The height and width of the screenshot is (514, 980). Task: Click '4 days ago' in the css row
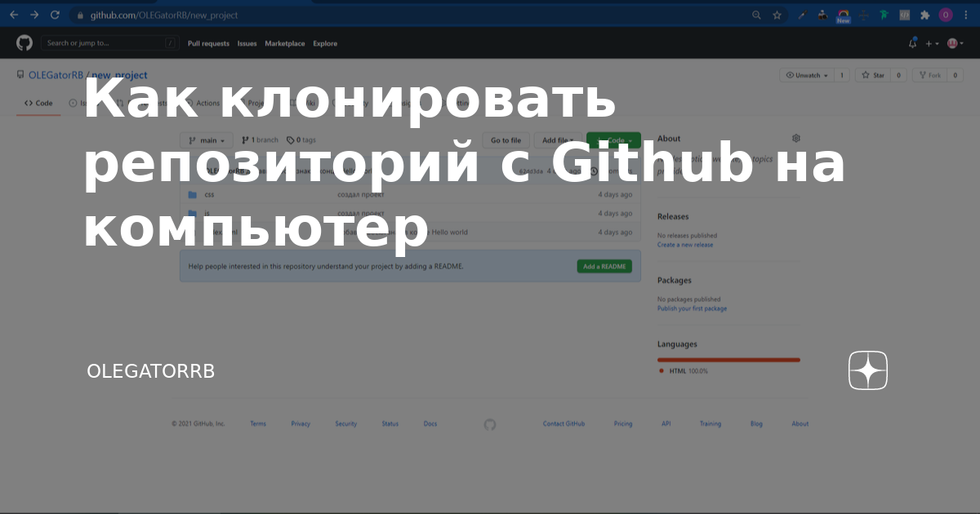pos(615,195)
